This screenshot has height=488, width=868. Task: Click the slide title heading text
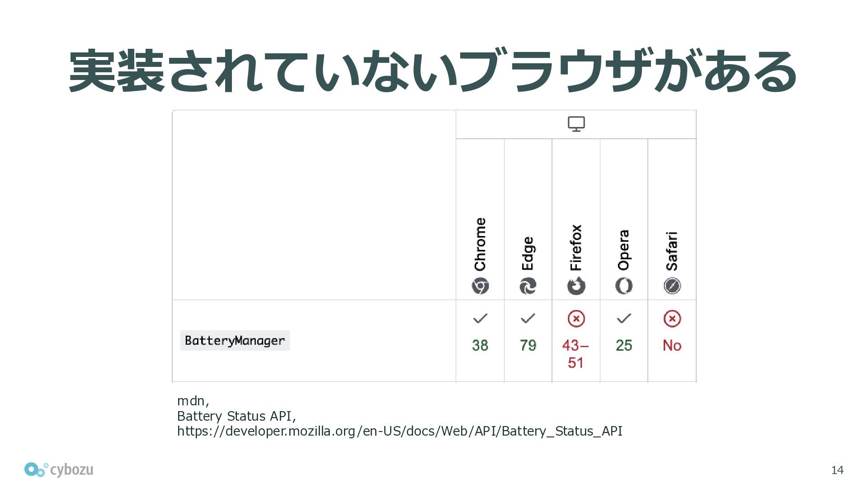coord(433,71)
